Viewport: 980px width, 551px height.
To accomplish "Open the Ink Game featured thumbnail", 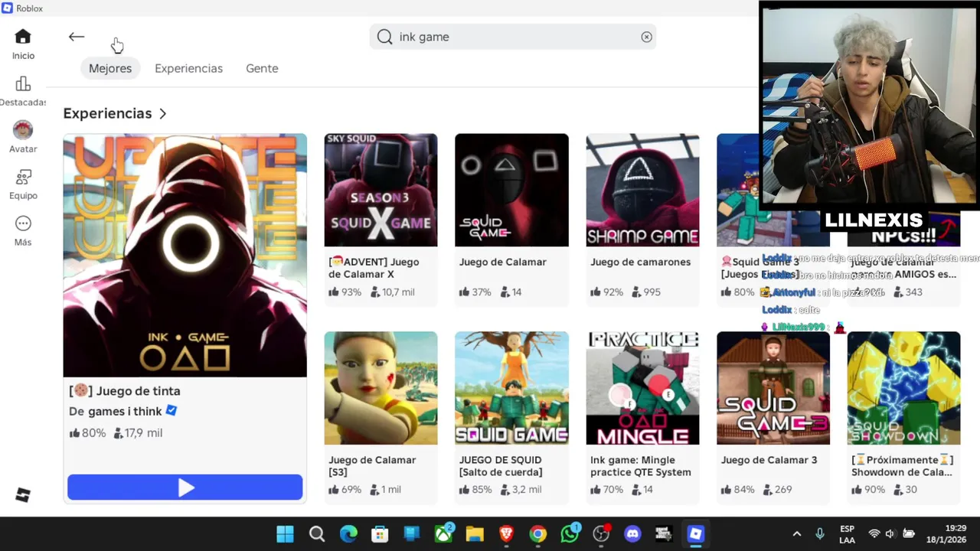I will pos(185,255).
